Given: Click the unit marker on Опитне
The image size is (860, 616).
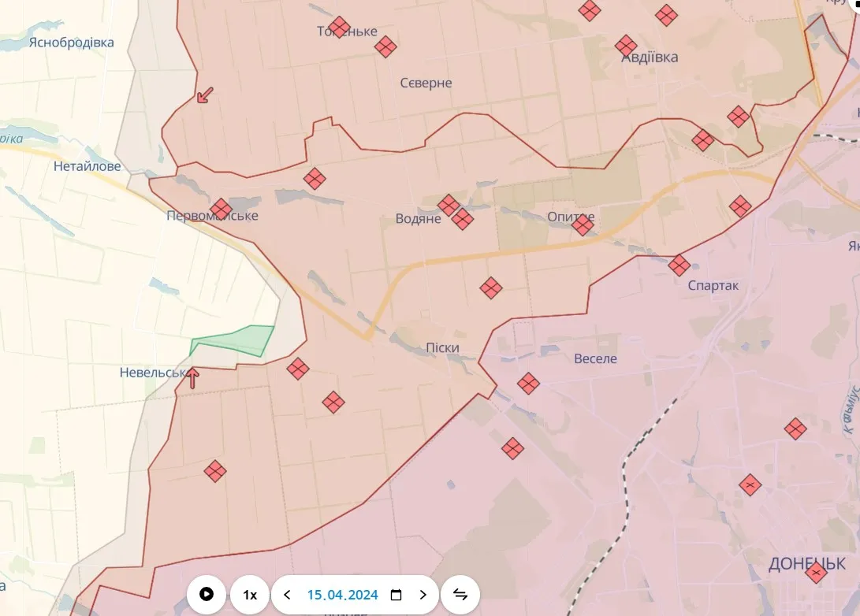Looking at the screenshot, I should (x=583, y=225).
